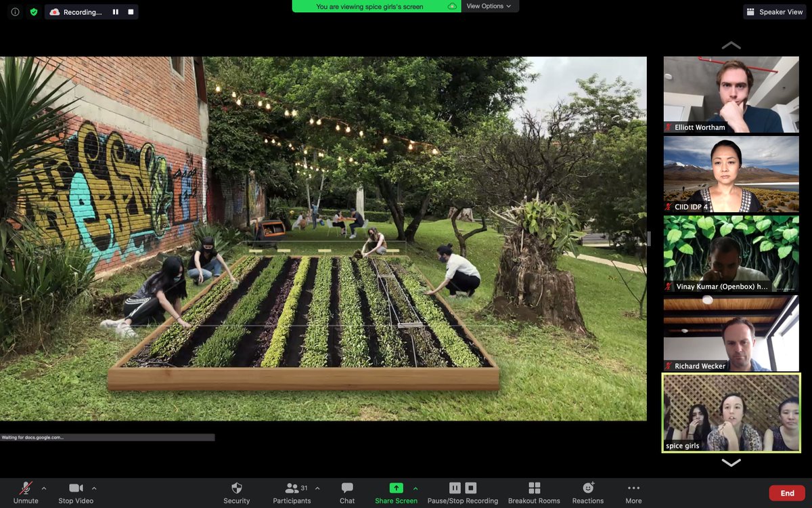The width and height of the screenshot is (812, 508).
Task: Open the View Options dropdown
Action: coord(489,6)
